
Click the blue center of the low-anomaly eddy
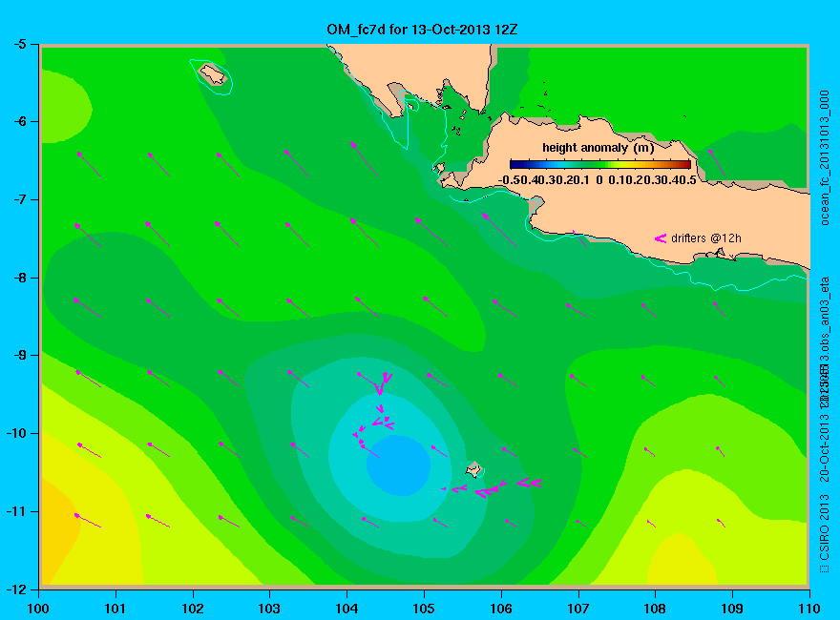[399, 465]
